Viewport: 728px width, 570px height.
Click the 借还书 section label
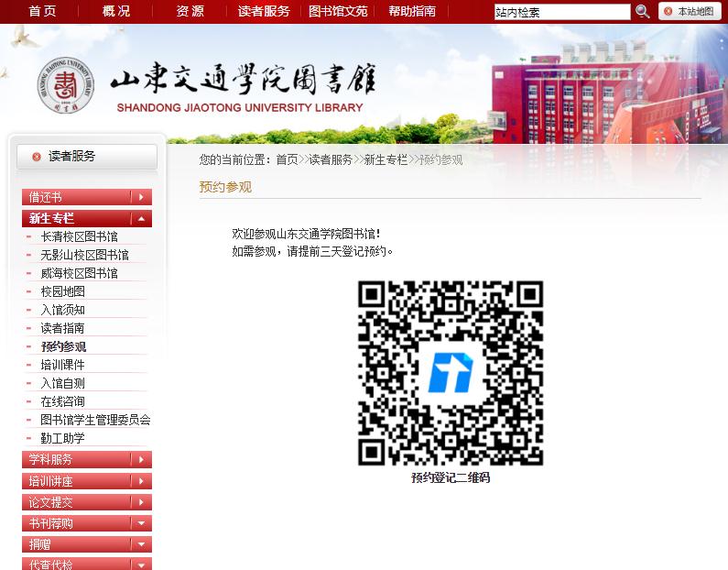(45, 197)
